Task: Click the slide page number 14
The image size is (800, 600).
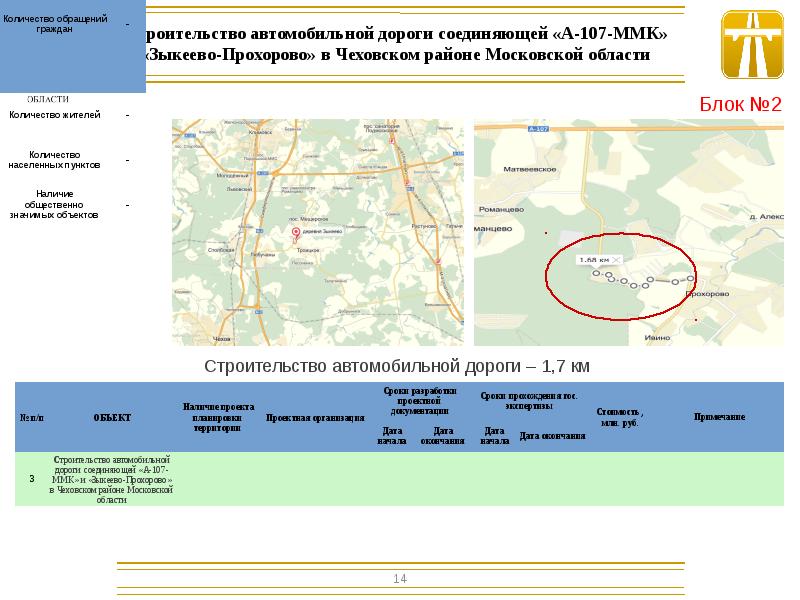Action: [x=400, y=579]
